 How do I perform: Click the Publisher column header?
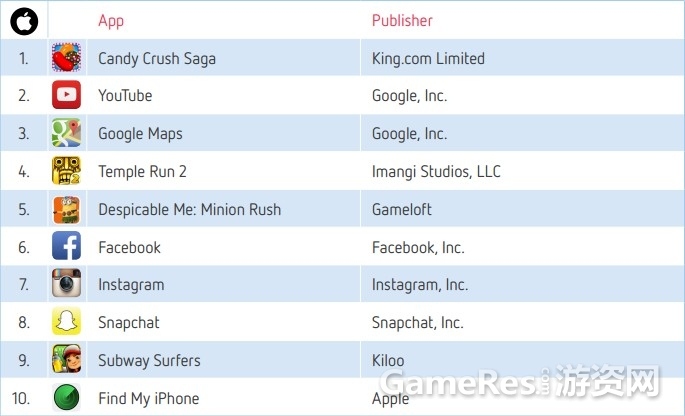402,21
